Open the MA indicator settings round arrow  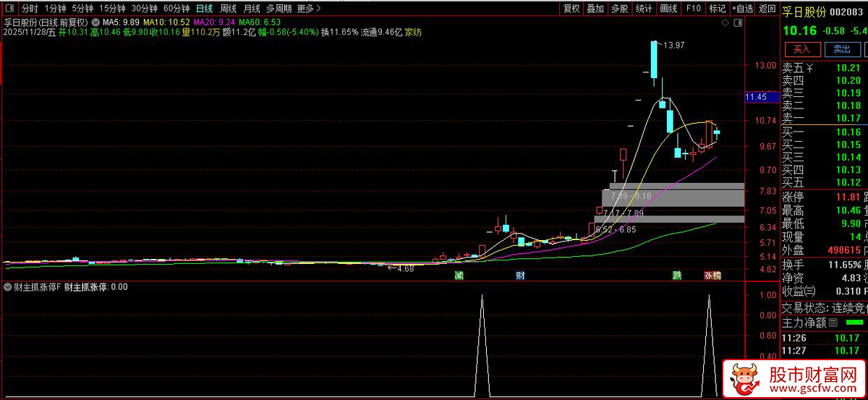95,22
